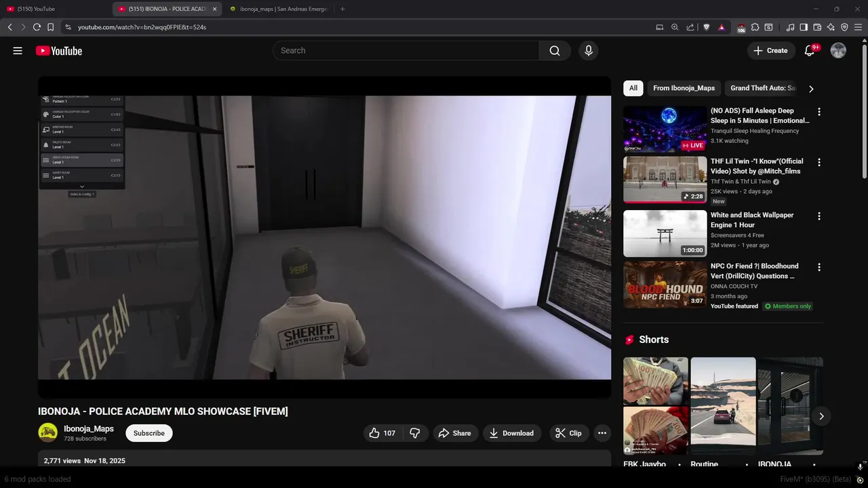This screenshot has width=868, height=488.
Task: Show next Shorts with arrow button
Action: click(x=821, y=416)
